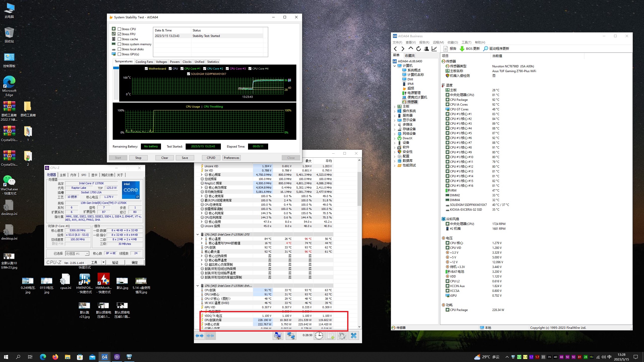This screenshot has width=644, height=362.
Task: Click the HWiNFO expand columns arrows icon
Action: coord(199,336)
